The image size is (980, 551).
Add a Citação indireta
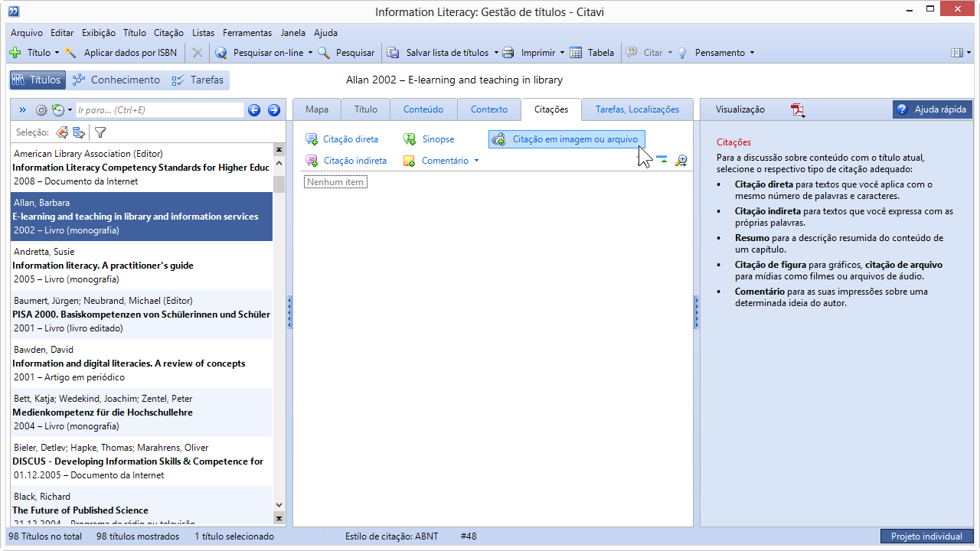tap(346, 161)
